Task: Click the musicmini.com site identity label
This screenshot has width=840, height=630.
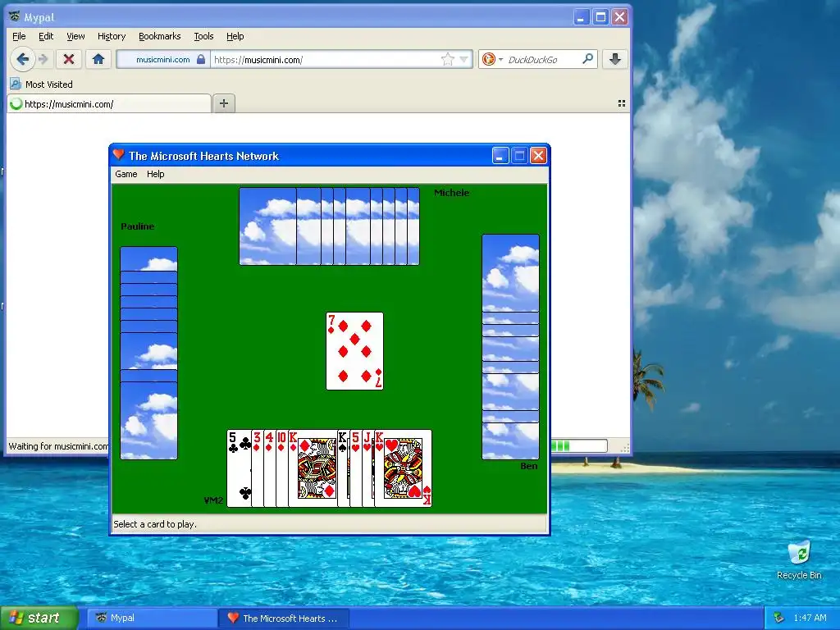Action: pos(163,59)
